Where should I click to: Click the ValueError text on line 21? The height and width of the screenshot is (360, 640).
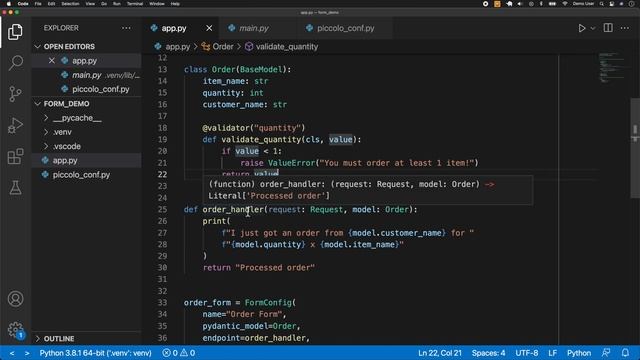[x=291, y=163]
